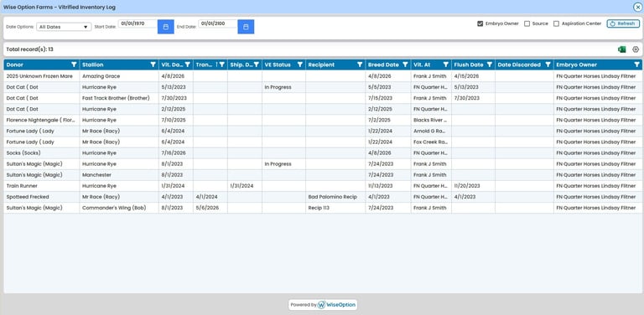
Task: Select the 11/20/2023 flush date cell
Action: (x=474, y=186)
